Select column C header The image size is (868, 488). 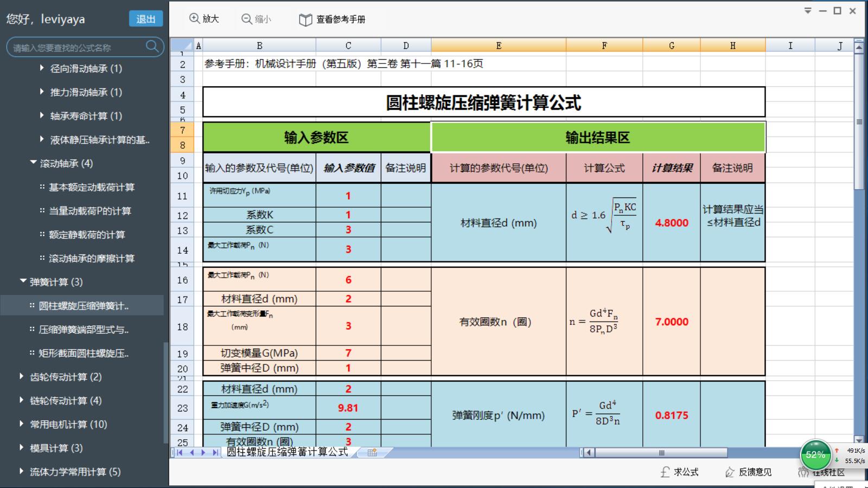[348, 46]
